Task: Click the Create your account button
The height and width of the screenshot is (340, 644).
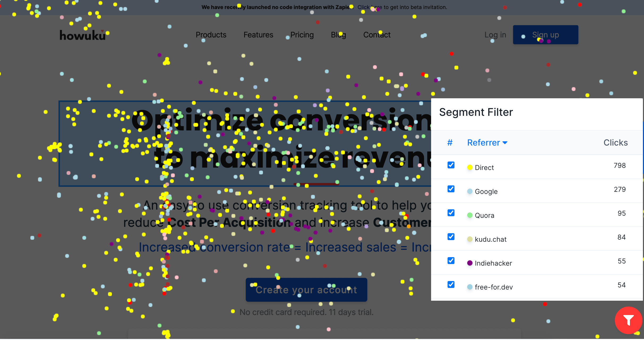Action: click(306, 290)
